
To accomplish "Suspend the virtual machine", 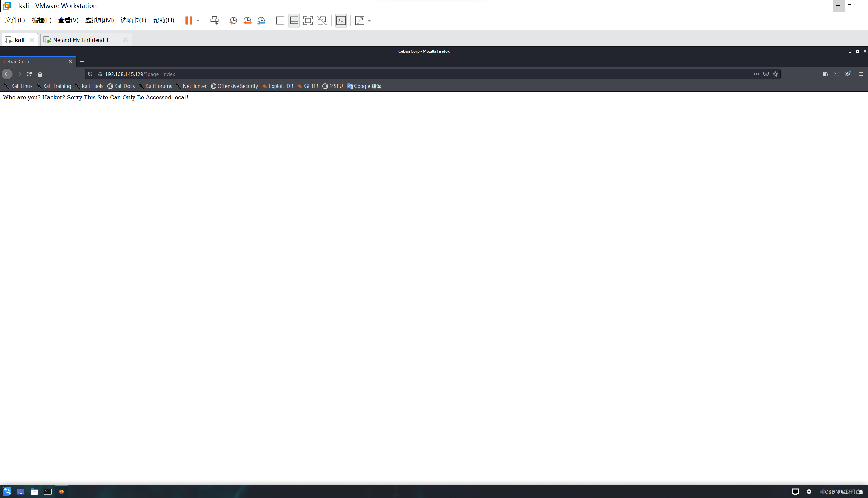I will (x=189, y=20).
